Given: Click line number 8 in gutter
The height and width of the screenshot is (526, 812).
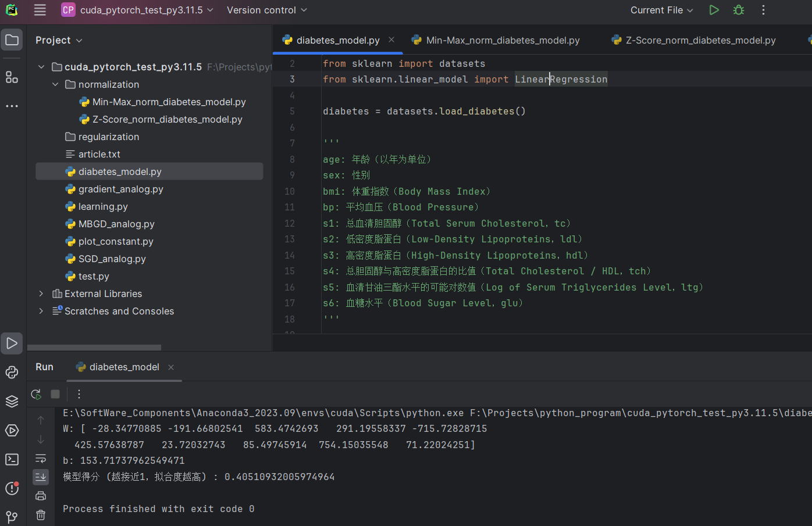Looking at the screenshot, I should pos(292,159).
